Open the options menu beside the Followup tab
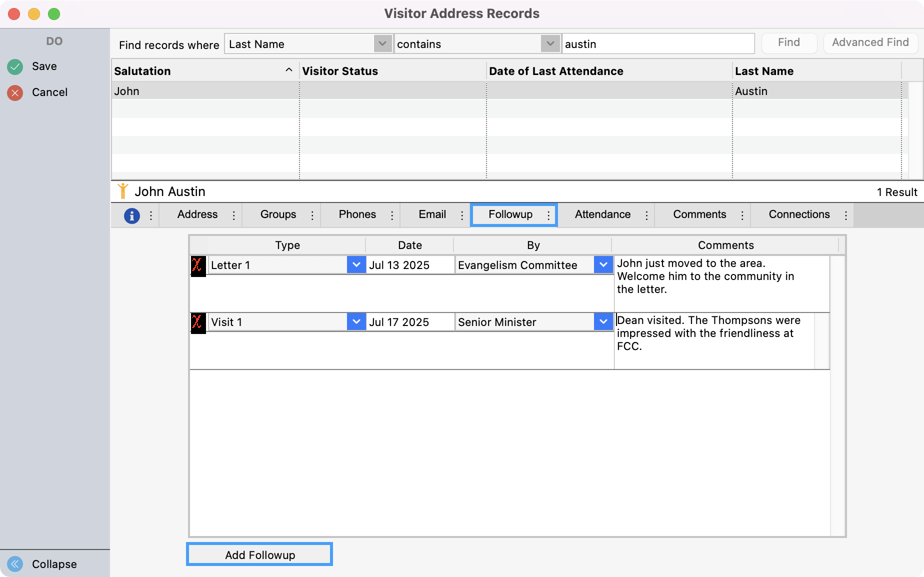The image size is (924, 577). [x=548, y=215]
